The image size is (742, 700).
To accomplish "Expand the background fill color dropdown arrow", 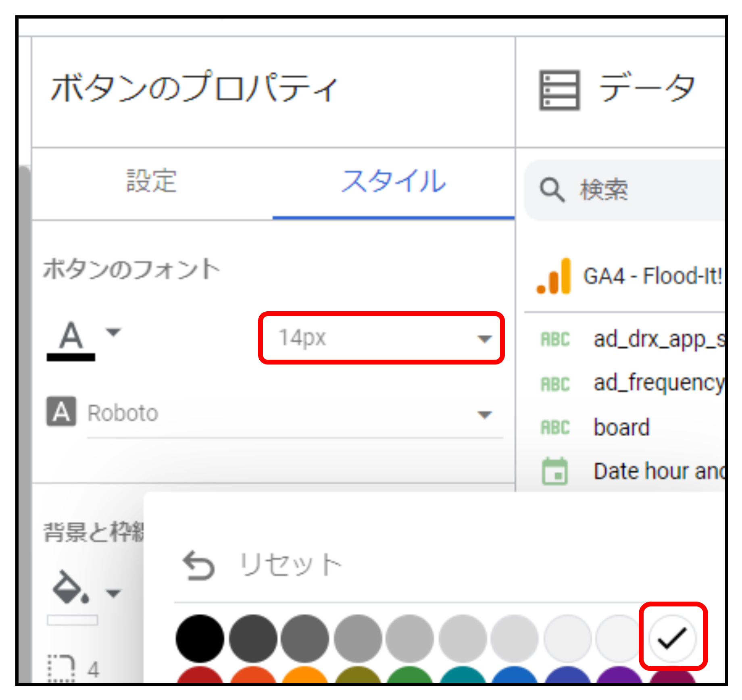I will point(113,593).
